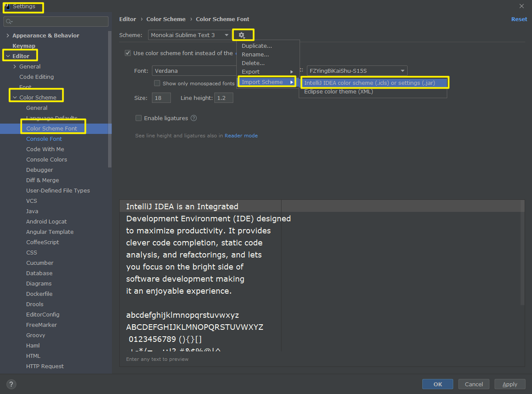This screenshot has width=532, height=394.
Task: Click the help question mark button
Action: (x=11, y=384)
